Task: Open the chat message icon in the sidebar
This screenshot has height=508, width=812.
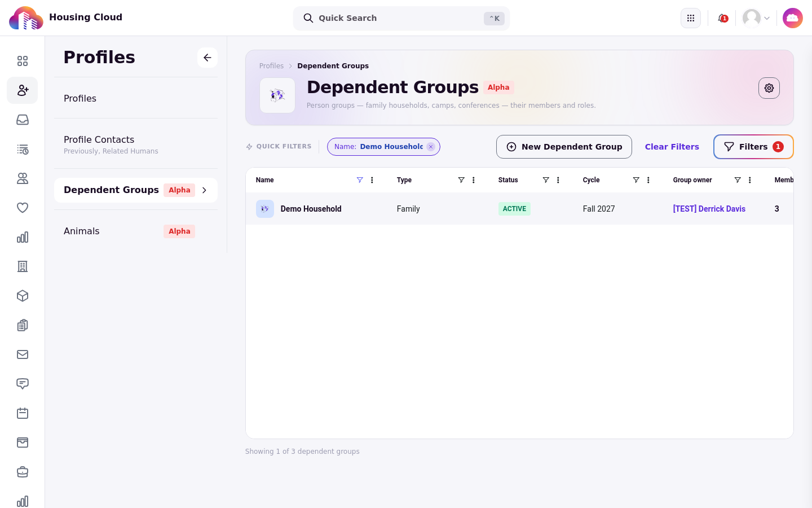Action: [23, 384]
